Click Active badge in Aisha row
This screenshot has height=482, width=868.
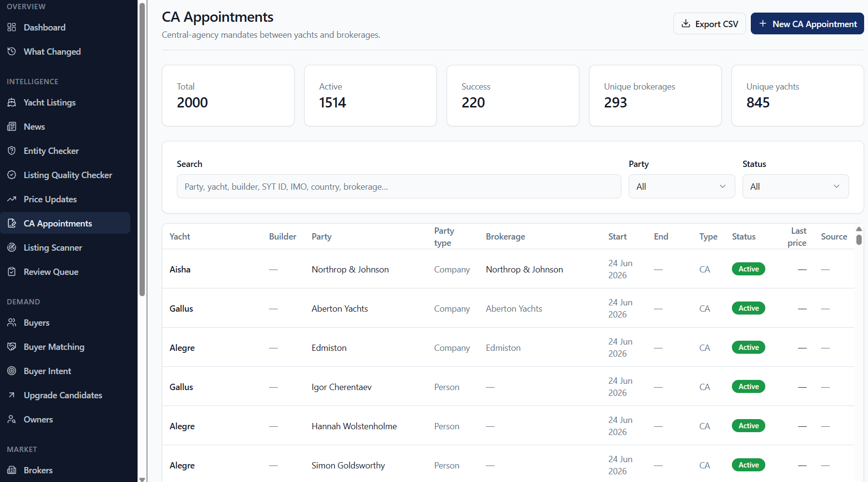point(748,269)
